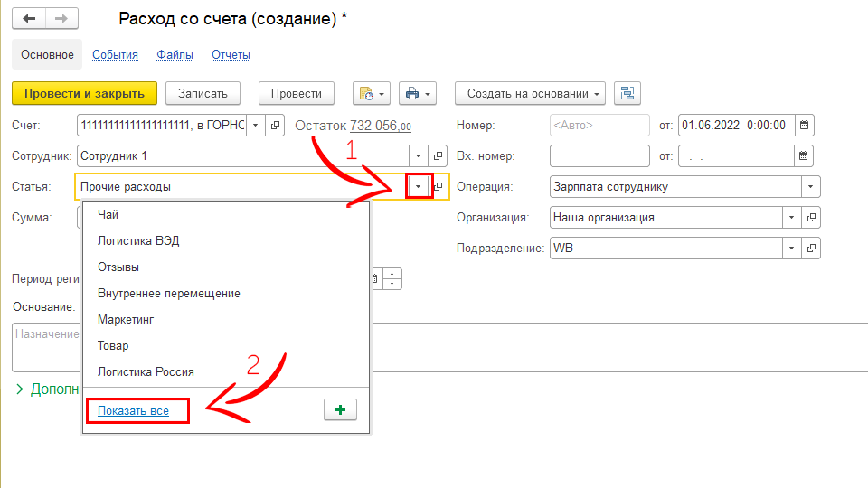Switch to the События tab

[x=115, y=55]
